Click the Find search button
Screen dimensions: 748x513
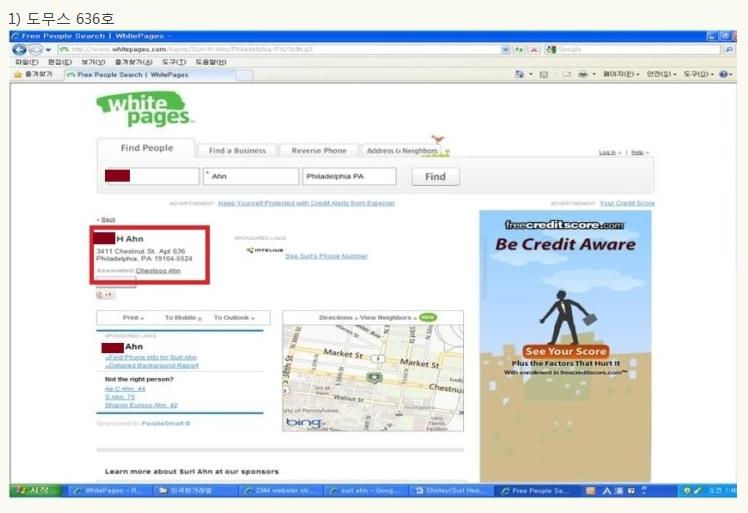click(x=435, y=177)
